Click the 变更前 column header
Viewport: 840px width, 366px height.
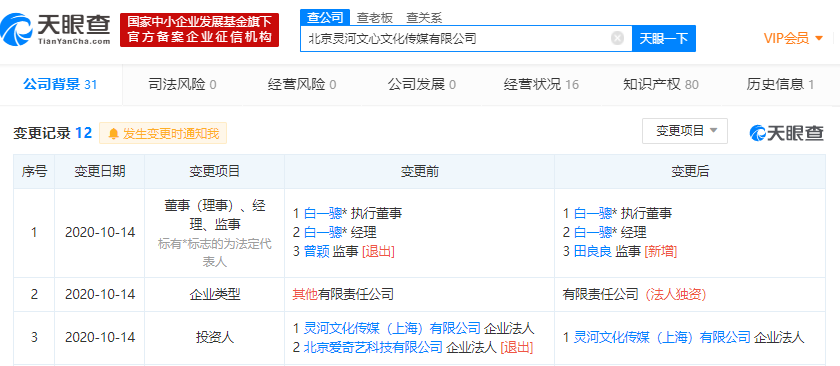419,171
